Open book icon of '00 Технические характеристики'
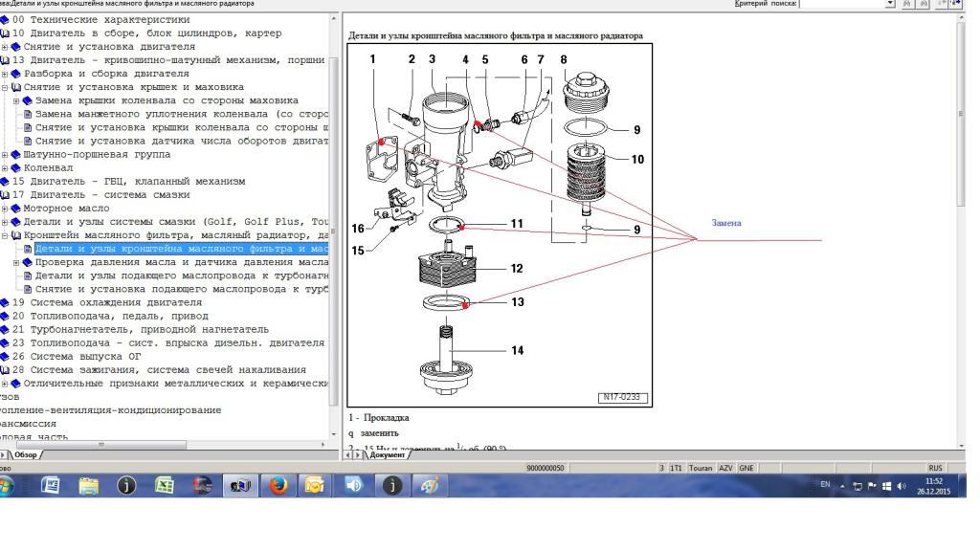Screen dimensions: 980x551 pyautogui.click(x=5, y=20)
